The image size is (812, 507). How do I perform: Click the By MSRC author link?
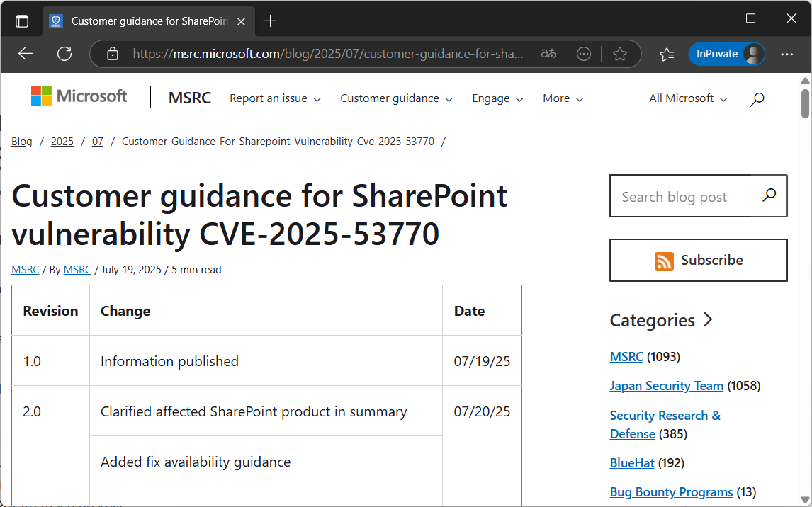click(x=77, y=270)
